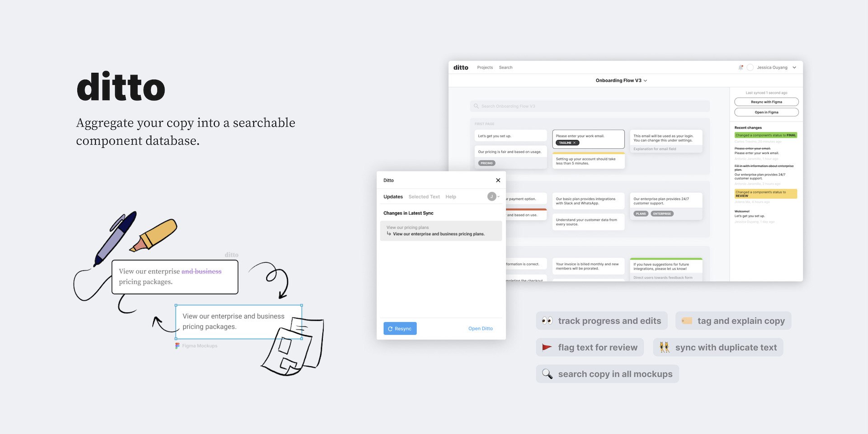Click the Open Ditto link
The width and height of the screenshot is (868, 434).
tap(480, 329)
